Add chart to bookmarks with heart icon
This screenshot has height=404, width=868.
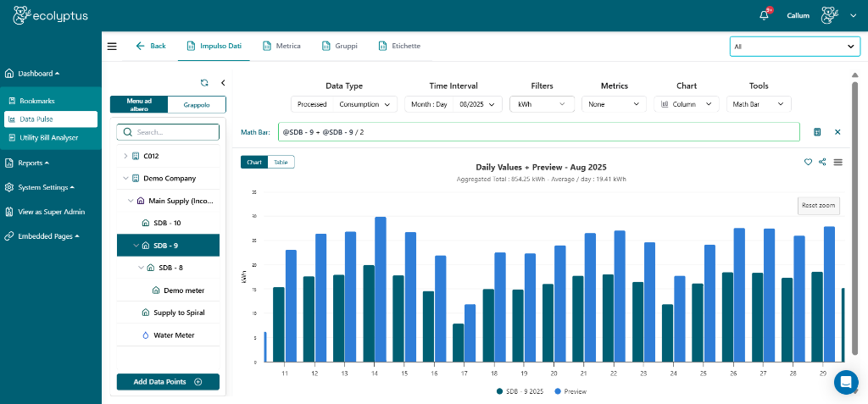click(808, 162)
